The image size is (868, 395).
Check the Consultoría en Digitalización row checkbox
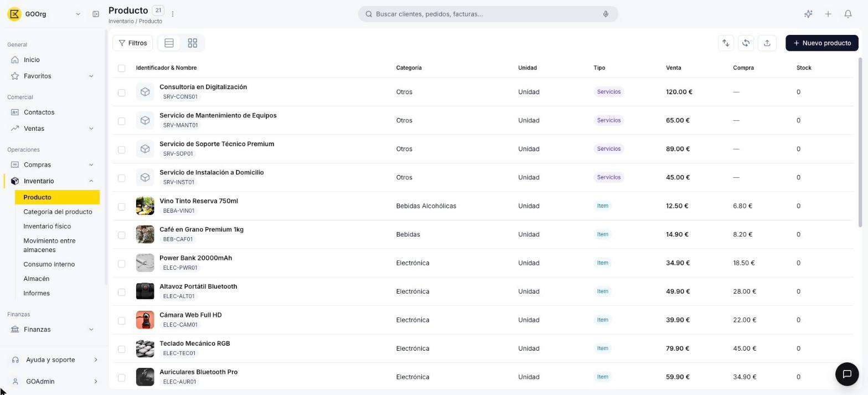pos(122,93)
